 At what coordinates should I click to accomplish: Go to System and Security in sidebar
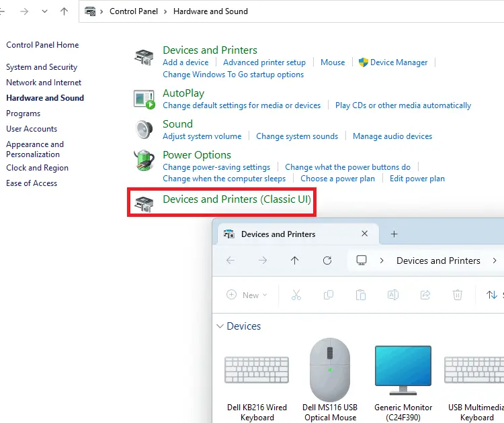tap(42, 67)
